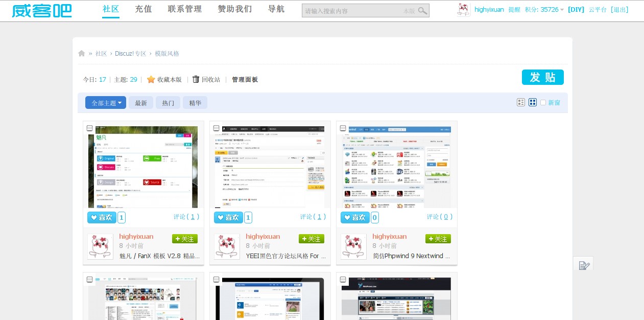The width and height of the screenshot is (644, 320).
Task: Select checkbox on YEEI黑色 card
Action: (216, 128)
